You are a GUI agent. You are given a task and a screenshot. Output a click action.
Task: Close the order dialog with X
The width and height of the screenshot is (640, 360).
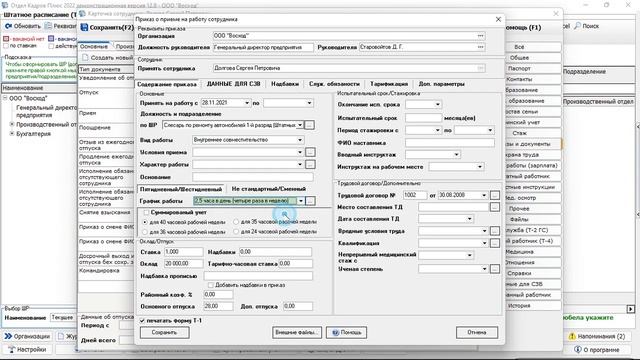(x=498, y=19)
